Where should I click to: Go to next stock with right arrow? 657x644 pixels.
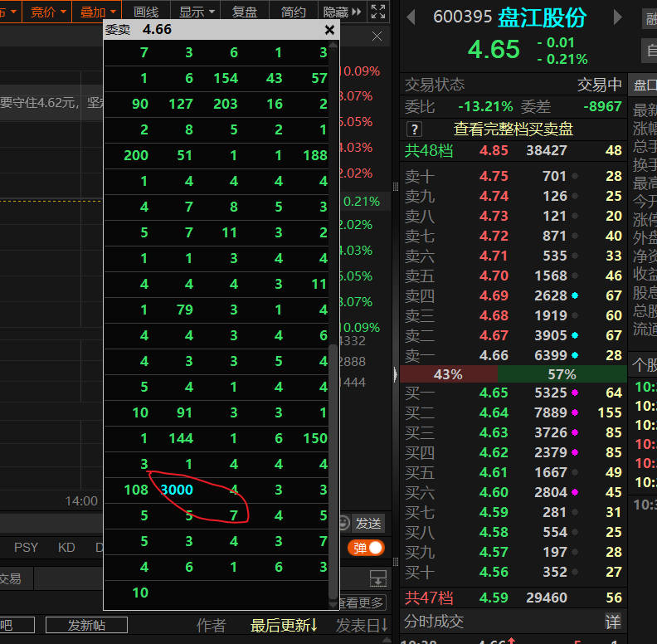point(617,17)
